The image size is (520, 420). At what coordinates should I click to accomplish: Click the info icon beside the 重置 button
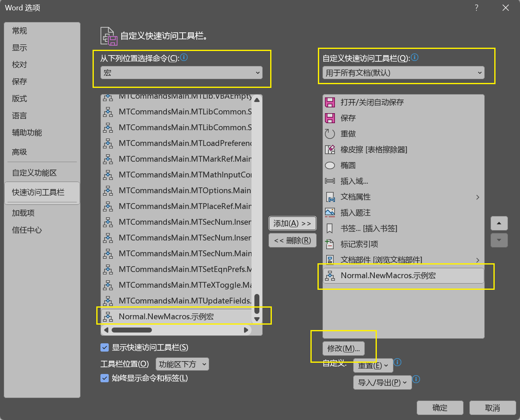(398, 362)
